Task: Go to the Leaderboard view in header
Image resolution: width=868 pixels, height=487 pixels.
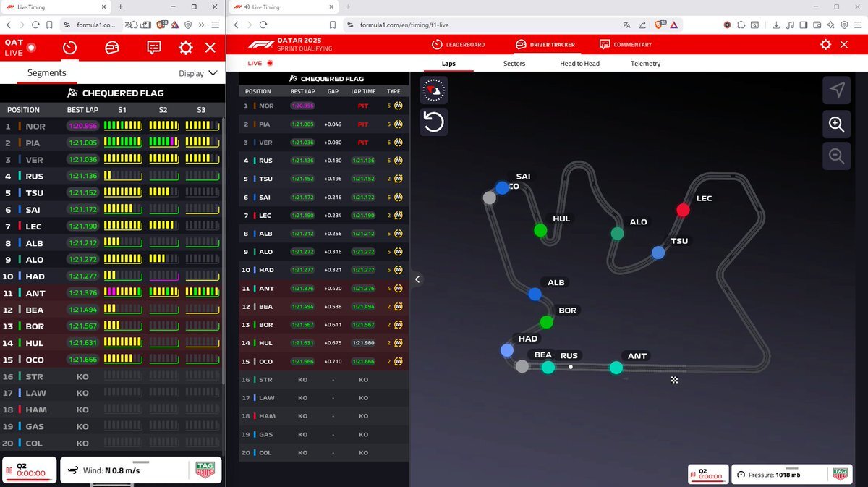Action: (x=458, y=45)
